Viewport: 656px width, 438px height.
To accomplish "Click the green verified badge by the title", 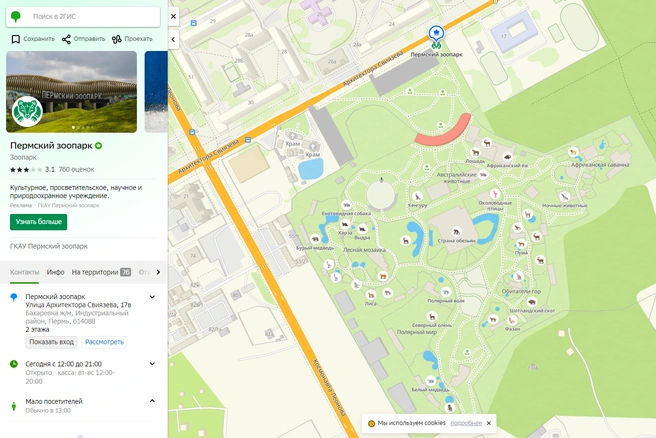I will [99, 146].
